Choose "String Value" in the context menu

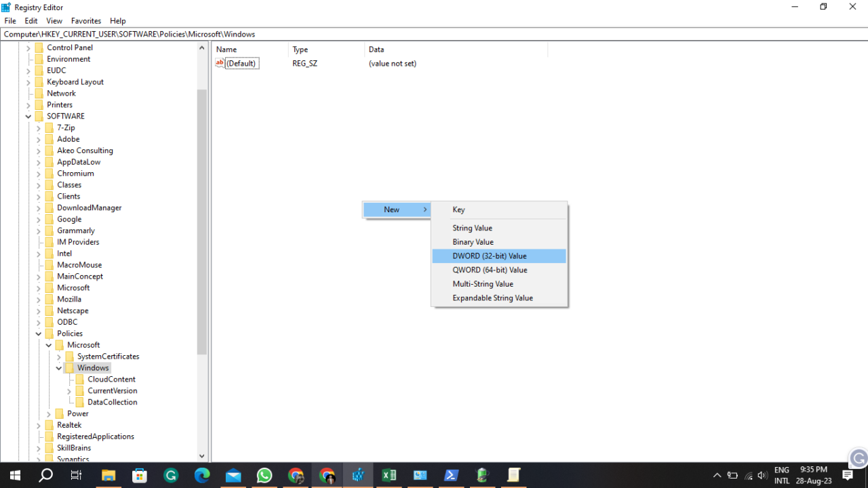click(x=472, y=228)
